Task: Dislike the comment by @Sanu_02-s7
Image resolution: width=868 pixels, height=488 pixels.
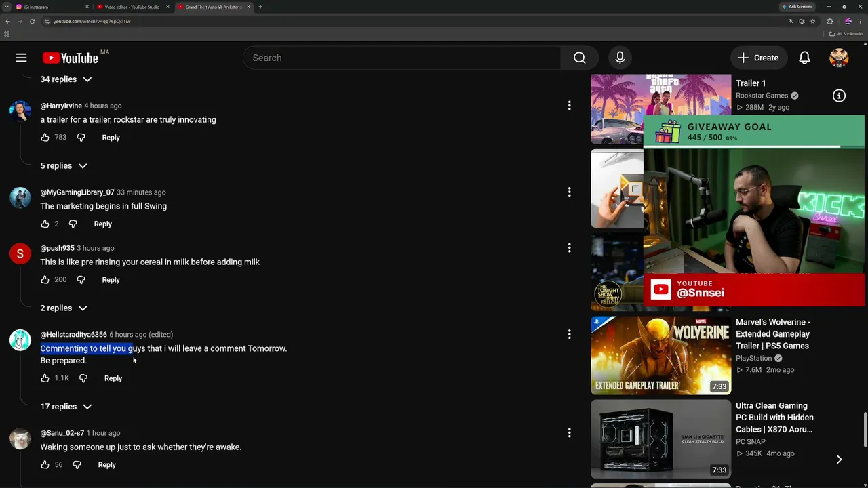Action: 77,465
